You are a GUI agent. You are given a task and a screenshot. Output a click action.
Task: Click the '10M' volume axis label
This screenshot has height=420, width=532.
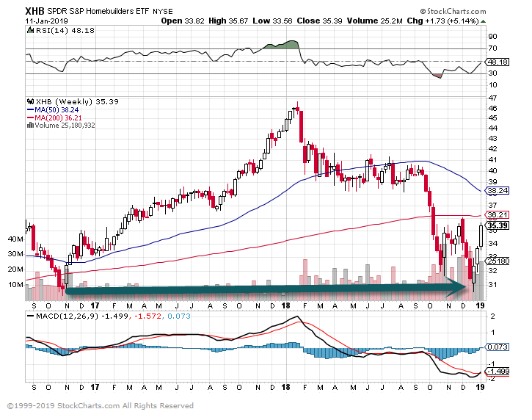pyautogui.click(x=15, y=284)
